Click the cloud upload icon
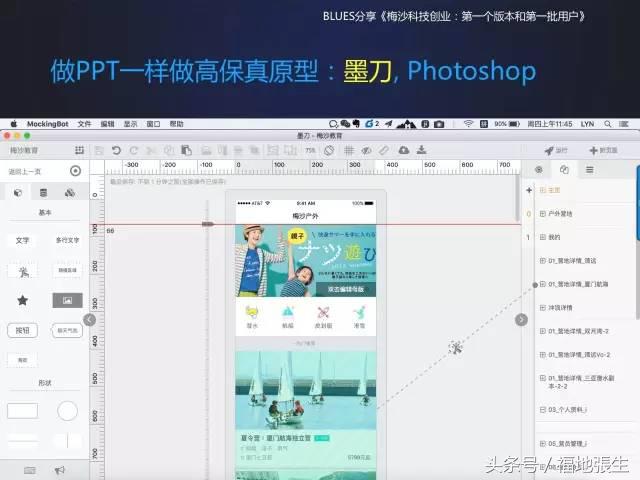640x480 pixels. (404, 150)
